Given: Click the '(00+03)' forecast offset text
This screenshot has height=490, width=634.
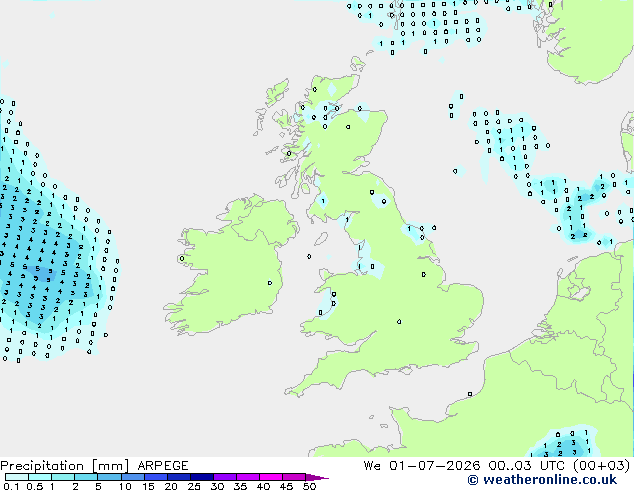Looking at the screenshot, I should pyautogui.click(x=602, y=466).
